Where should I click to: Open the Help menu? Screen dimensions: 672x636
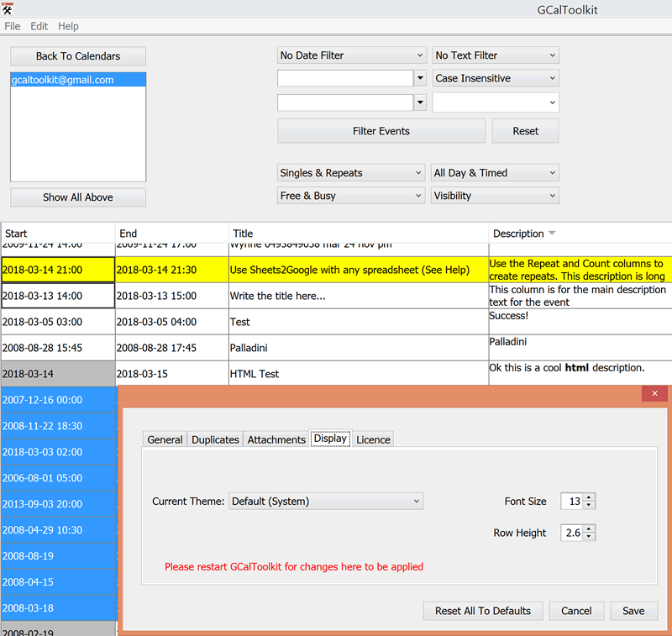click(x=68, y=26)
